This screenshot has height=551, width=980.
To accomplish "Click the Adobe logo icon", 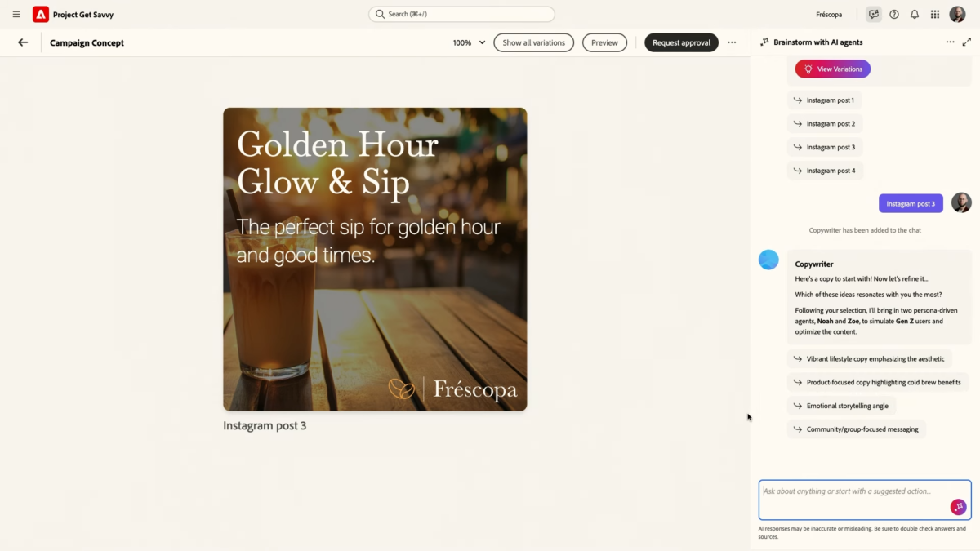I will click(41, 14).
